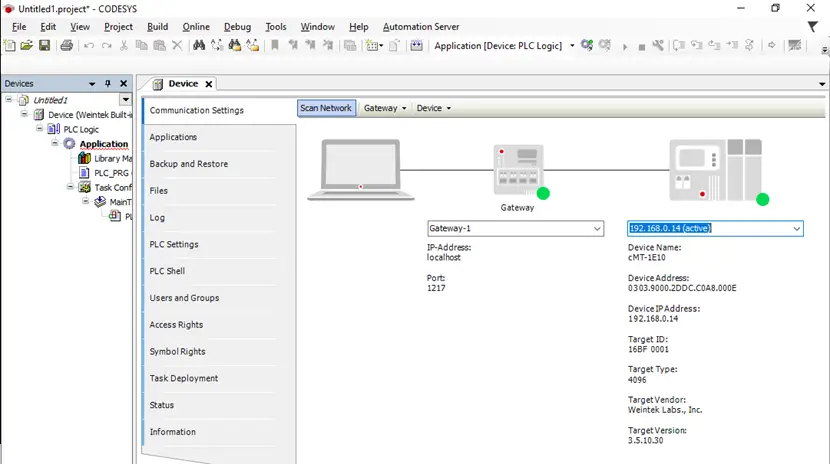Pin the Devices panel with the pushpin icon
Image resolution: width=830 pixels, height=464 pixels.
tap(108, 84)
